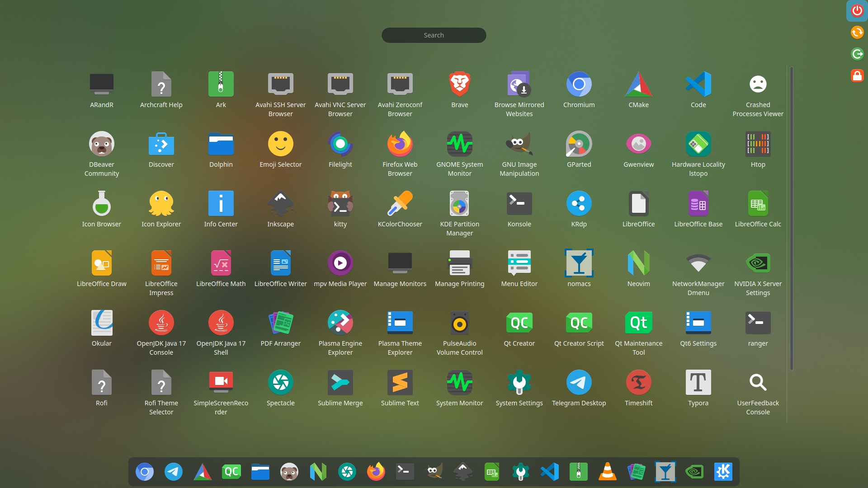This screenshot has height=488, width=868.
Task: Open Inkscape in the app grid
Action: point(281,210)
